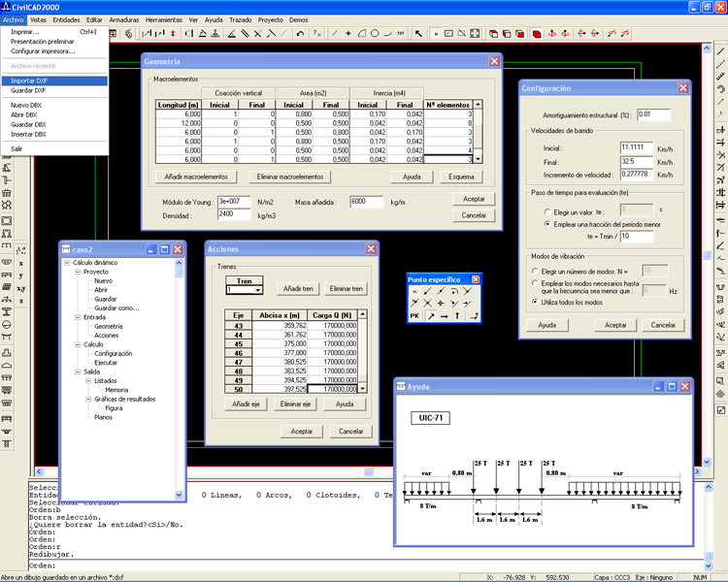
Task: Select the circle drawing tool
Action: pyautogui.click(x=375, y=33)
